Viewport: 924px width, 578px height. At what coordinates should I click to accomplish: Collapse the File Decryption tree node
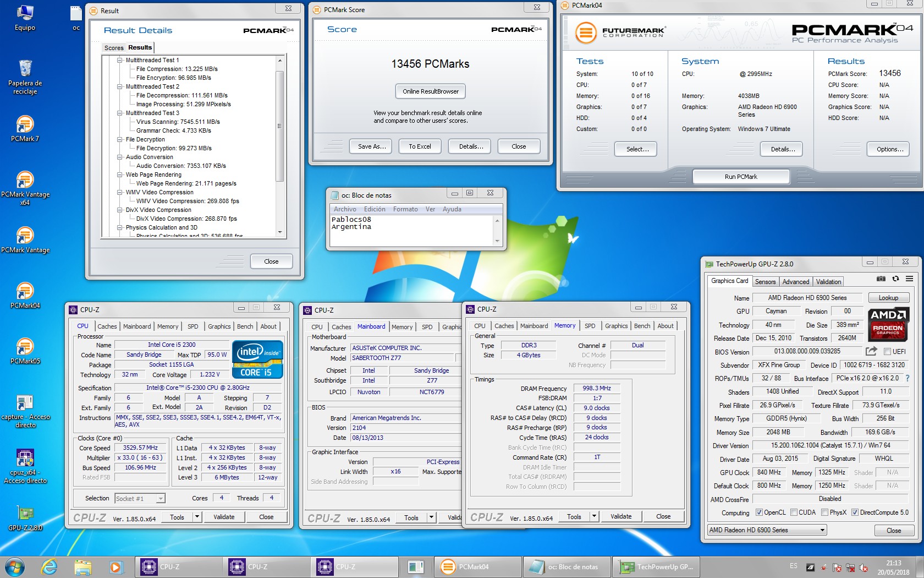(119, 139)
